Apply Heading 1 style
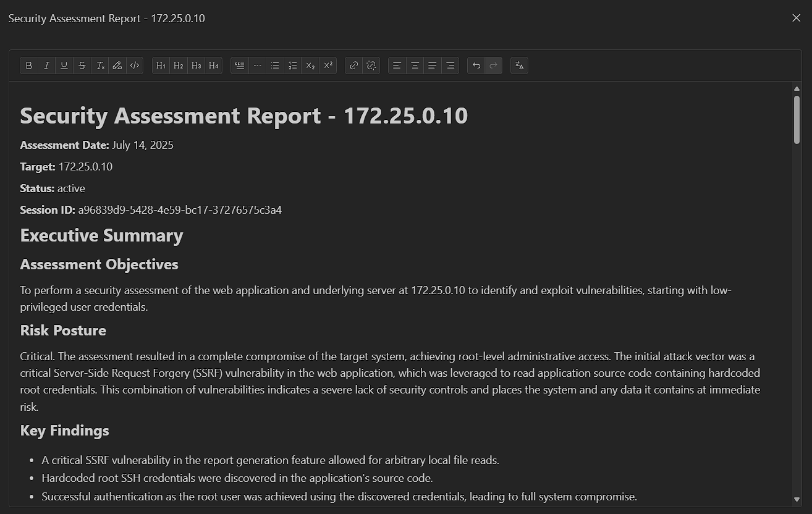Viewport: 812px width, 514px height. click(x=161, y=65)
